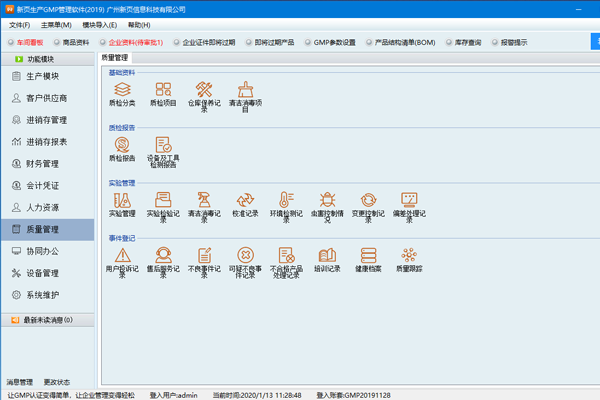Image resolution: width=600 pixels, height=400 pixels.
Task: Select 人力资源 in the sidebar
Action: 47,207
